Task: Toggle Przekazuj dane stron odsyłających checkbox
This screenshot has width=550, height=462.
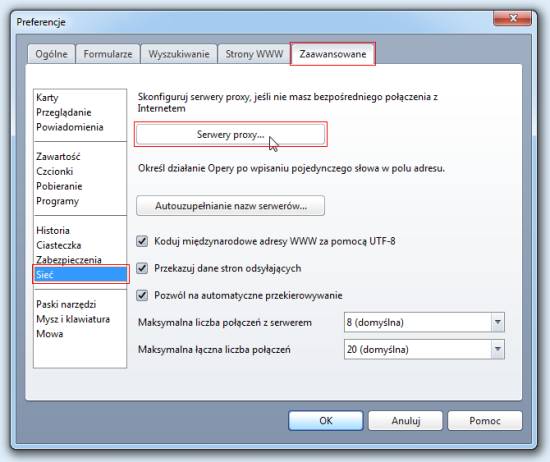Action: pyautogui.click(x=142, y=268)
